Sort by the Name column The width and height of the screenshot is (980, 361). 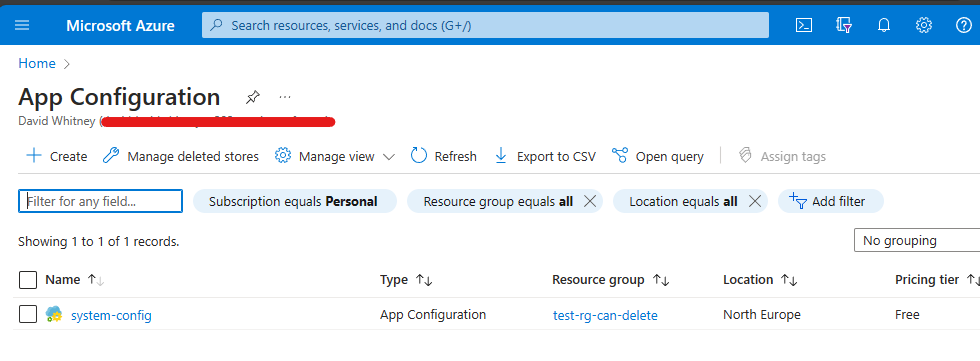tap(74, 280)
